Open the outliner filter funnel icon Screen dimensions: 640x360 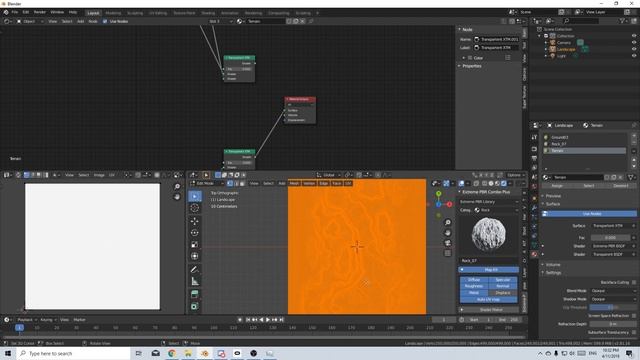(623, 21)
